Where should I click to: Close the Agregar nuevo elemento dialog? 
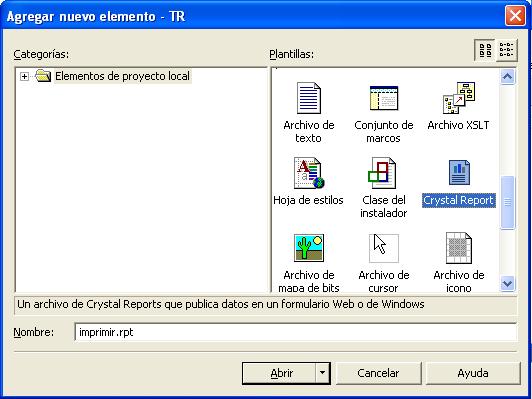[x=515, y=16]
